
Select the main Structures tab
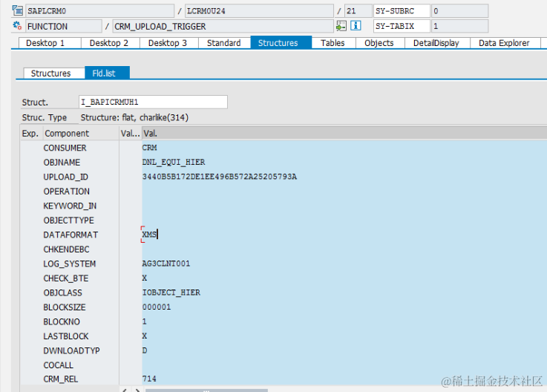tap(281, 42)
